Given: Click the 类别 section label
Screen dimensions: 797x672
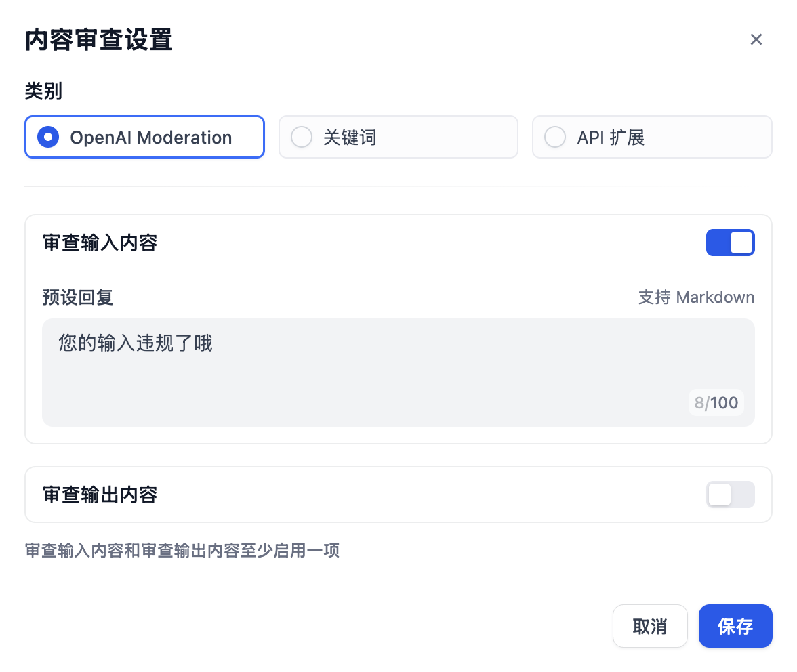Looking at the screenshot, I should tap(43, 90).
